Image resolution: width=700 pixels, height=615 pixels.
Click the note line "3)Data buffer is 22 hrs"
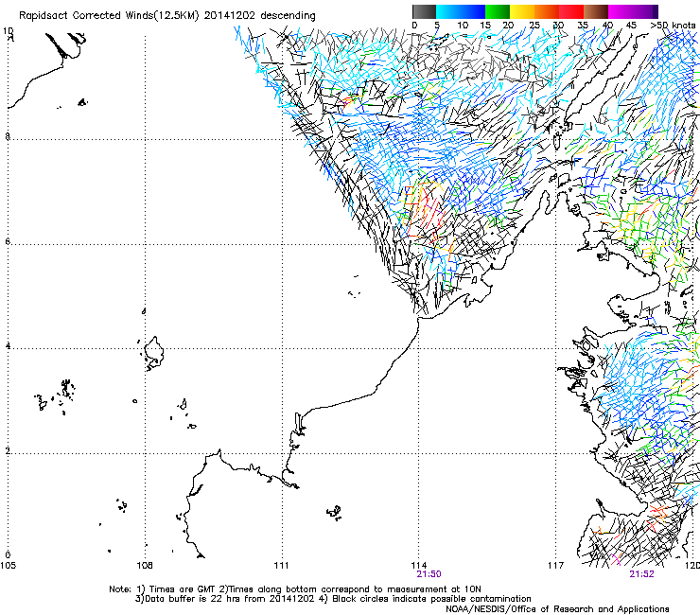pyautogui.click(x=333, y=599)
